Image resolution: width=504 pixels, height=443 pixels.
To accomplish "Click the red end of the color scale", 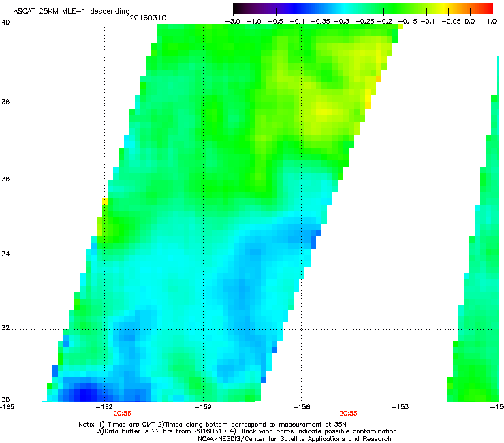I will click(488, 8).
